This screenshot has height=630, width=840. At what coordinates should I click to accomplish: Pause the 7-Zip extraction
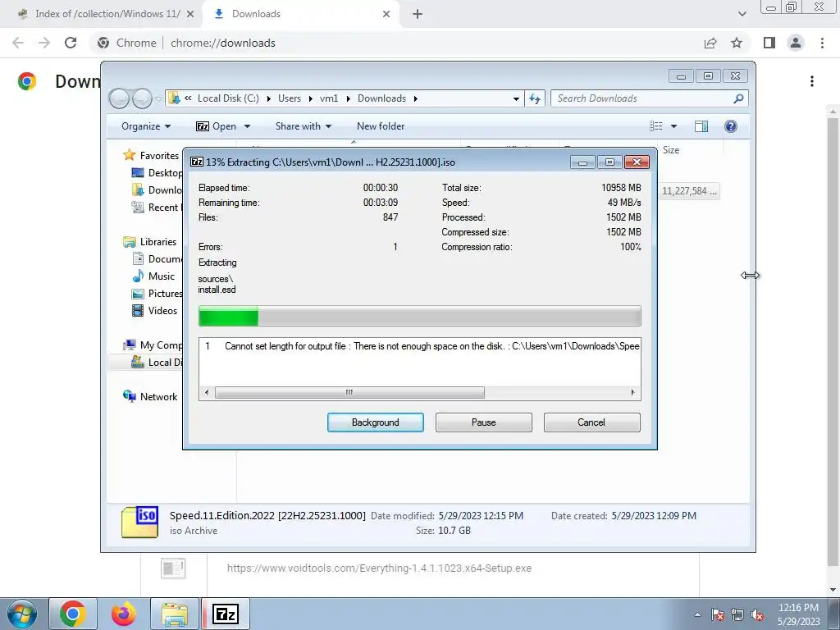coord(483,422)
